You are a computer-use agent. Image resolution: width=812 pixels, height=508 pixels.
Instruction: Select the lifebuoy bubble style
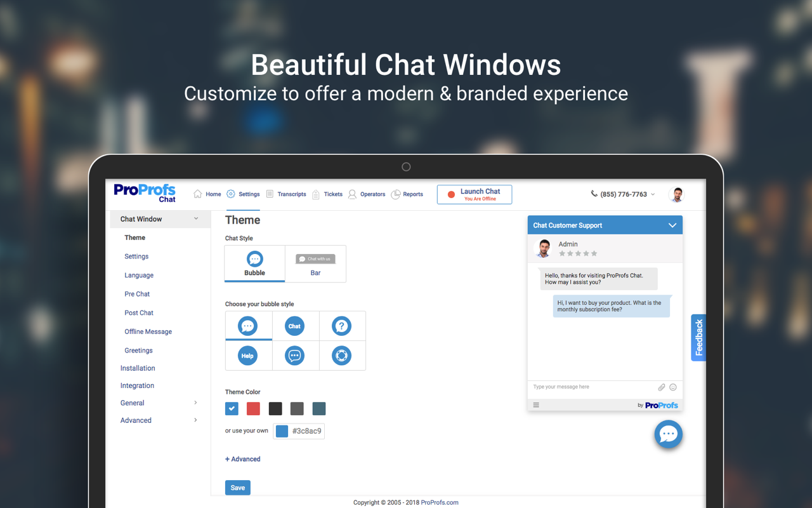click(341, 356)
